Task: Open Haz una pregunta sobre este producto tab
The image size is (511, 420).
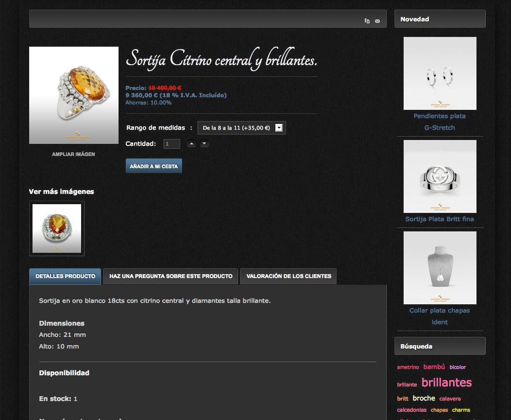Action: point(171,276)
